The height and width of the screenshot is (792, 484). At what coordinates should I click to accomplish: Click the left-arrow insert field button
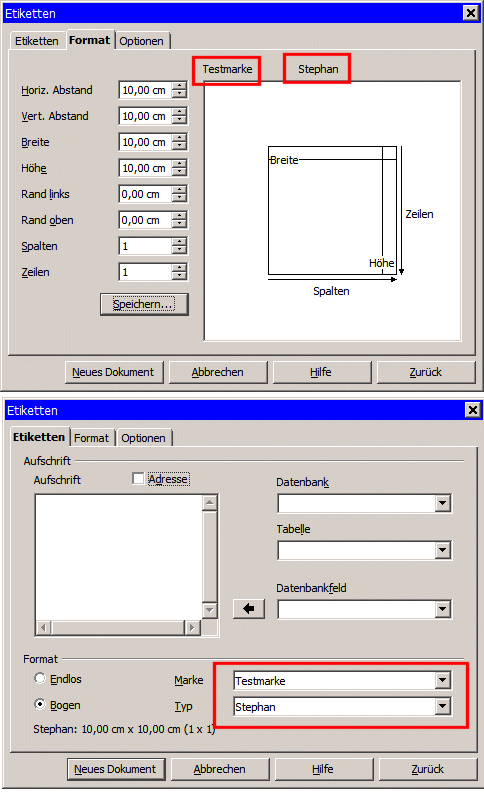[249, 609]
